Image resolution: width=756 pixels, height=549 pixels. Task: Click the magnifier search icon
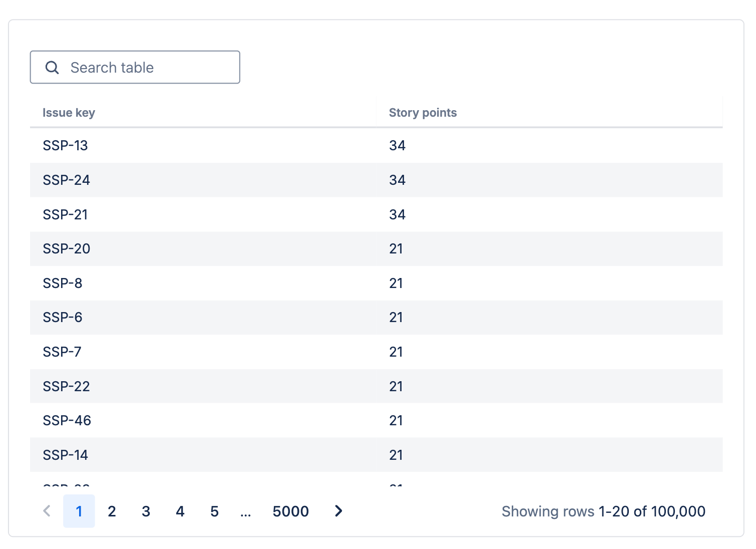[x=52, y=67]
